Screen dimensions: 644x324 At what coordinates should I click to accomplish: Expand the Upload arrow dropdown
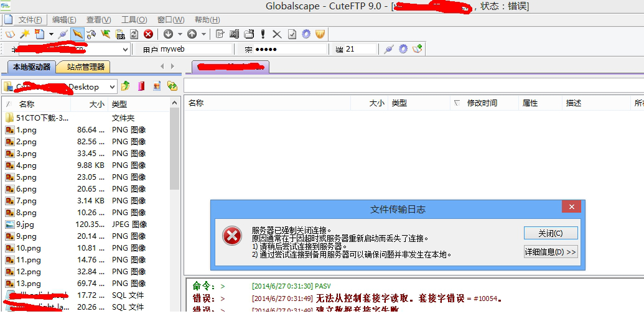coord(203,34)
